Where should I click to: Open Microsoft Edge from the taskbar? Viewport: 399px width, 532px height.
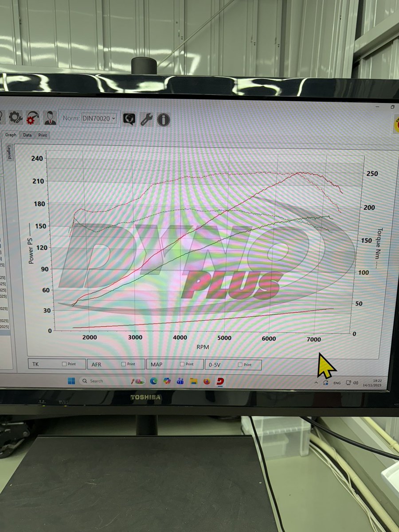153,381
